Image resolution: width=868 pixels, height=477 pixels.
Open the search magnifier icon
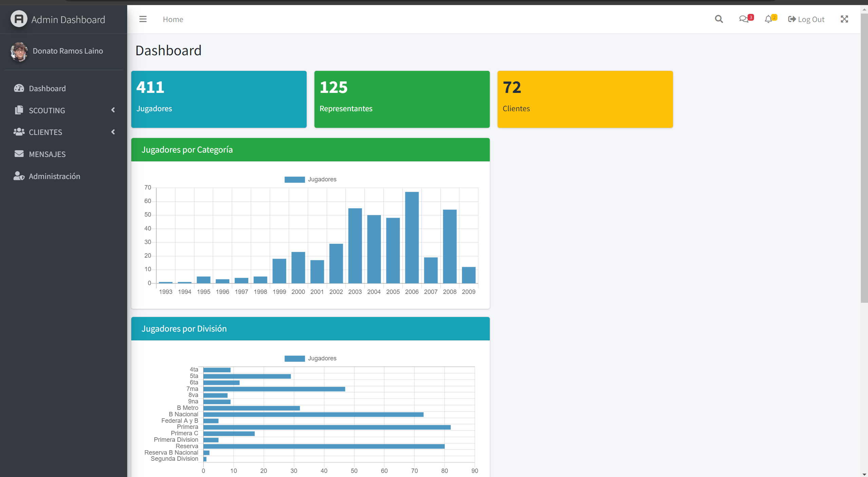(719, 19)
